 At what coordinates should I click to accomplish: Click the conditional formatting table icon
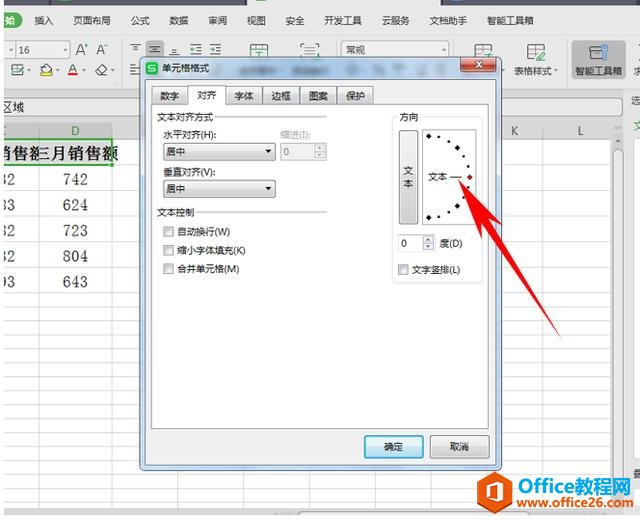click(483, 51)
